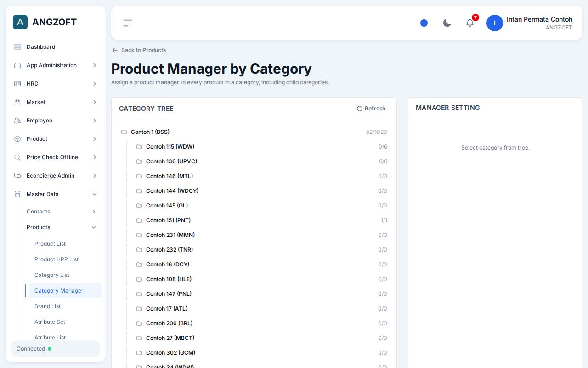The width and height of the screenshot is (588, 368).
Task: Click Master Data database icon
Action: coord(17,194)
